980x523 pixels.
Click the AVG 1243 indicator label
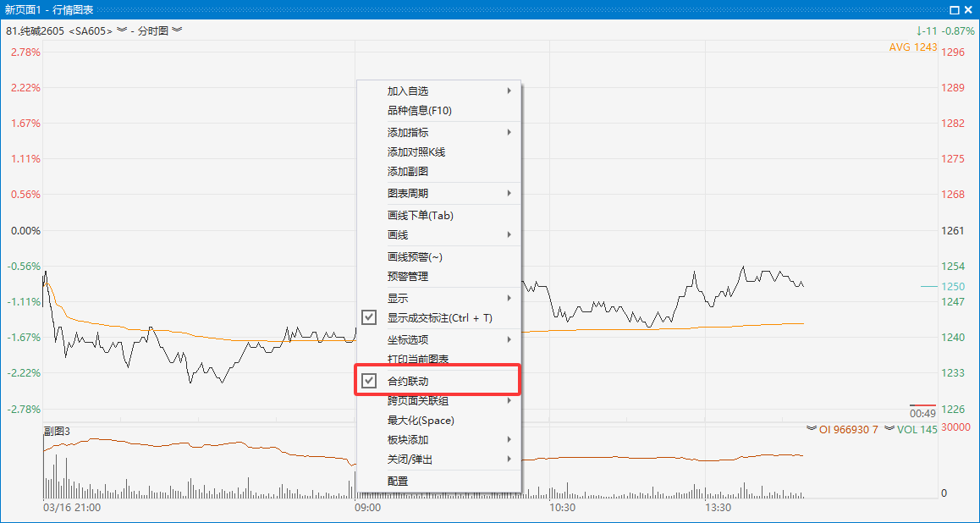pos(912,47)
